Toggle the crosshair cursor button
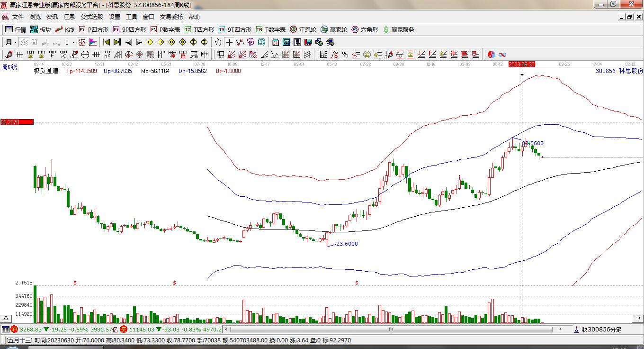644x349 pixels. click(229, 42)
